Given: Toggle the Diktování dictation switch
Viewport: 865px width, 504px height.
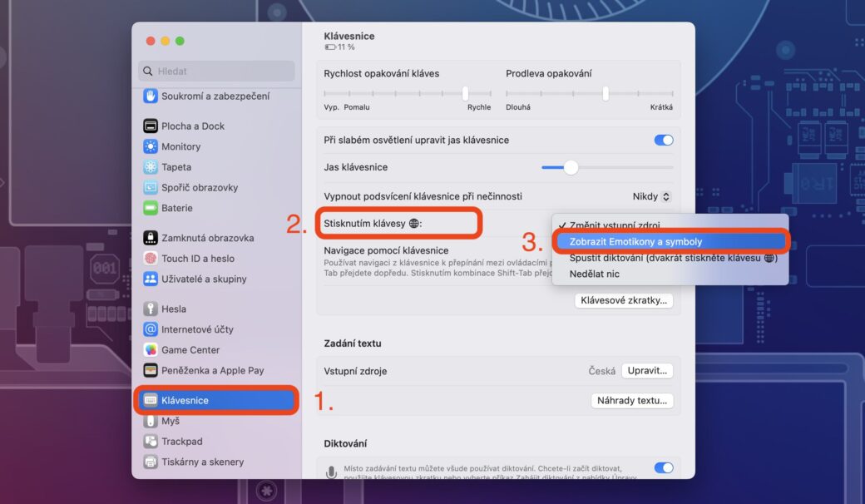Looking at the screenshot, I should (x=663, y=467).
